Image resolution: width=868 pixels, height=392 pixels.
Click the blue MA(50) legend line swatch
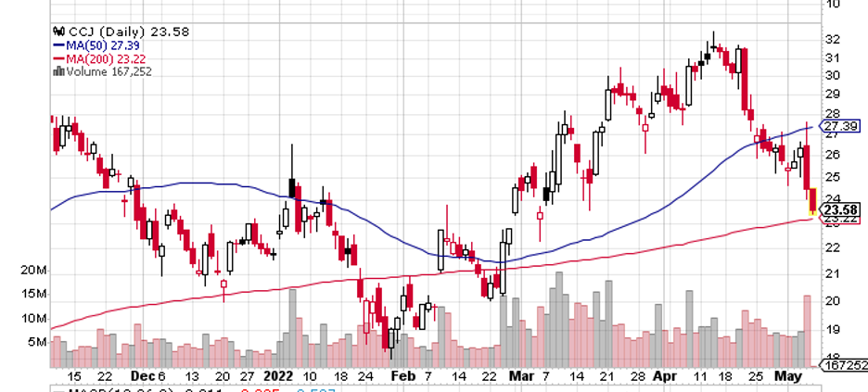(58, 45)
